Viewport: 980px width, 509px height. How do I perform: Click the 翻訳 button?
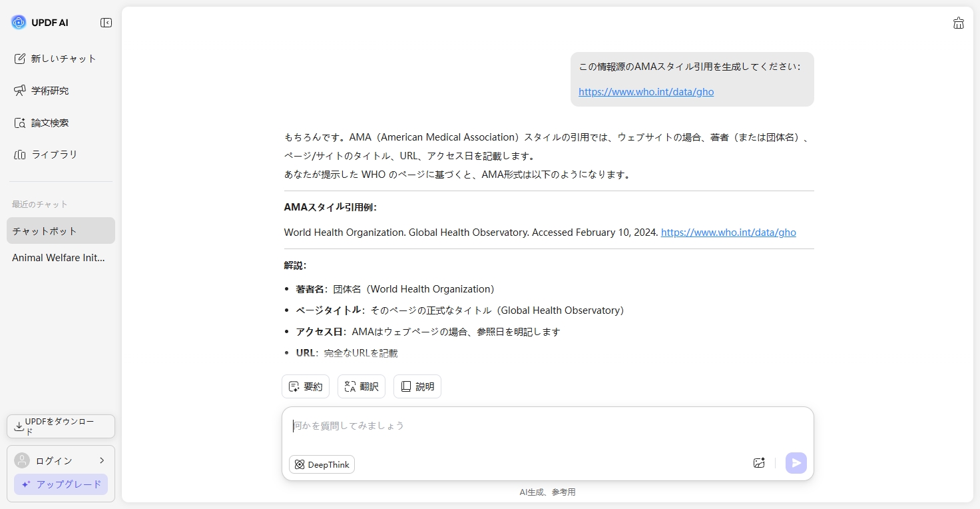362,386
